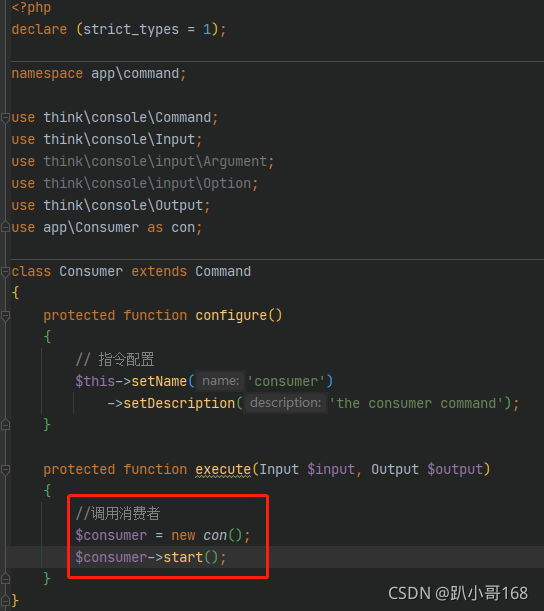544x611 pixels.
Task: Click the 'setDescription' method call
Action: coord(179,403)
